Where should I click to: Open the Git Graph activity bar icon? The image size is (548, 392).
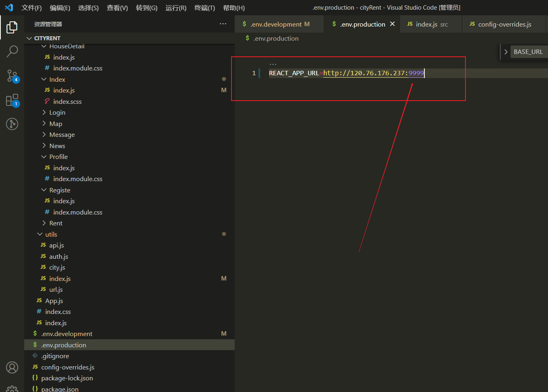click(12, 124)
